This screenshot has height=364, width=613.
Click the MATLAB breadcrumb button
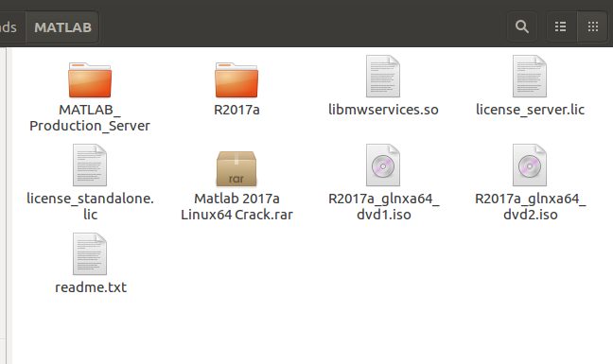pyautogui.click(x=62, y=27)
